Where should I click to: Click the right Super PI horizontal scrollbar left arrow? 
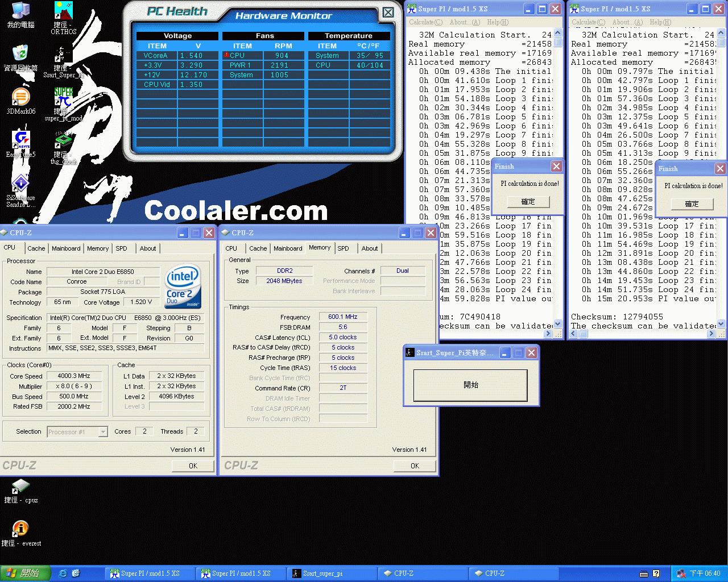tap(574, 334)
